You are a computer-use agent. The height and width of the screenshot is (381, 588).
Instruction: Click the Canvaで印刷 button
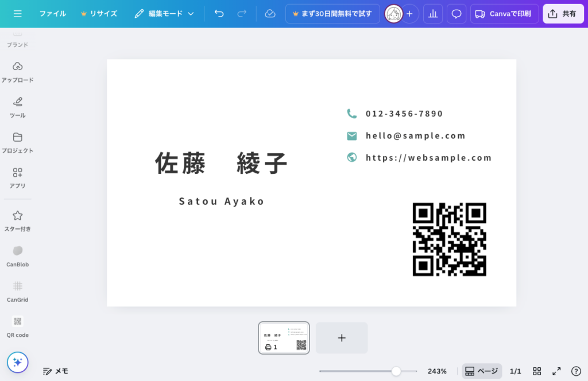coord(504,14)
